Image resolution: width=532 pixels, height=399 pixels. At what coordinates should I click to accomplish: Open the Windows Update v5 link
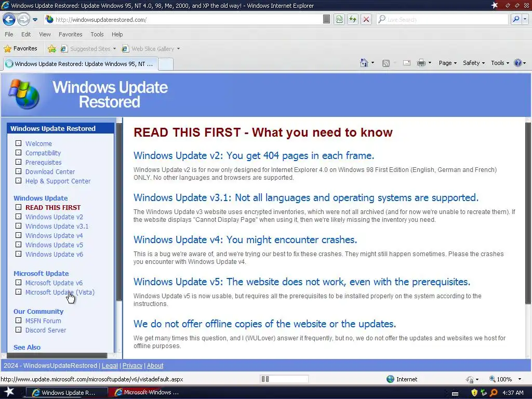(x=54, y=245)
